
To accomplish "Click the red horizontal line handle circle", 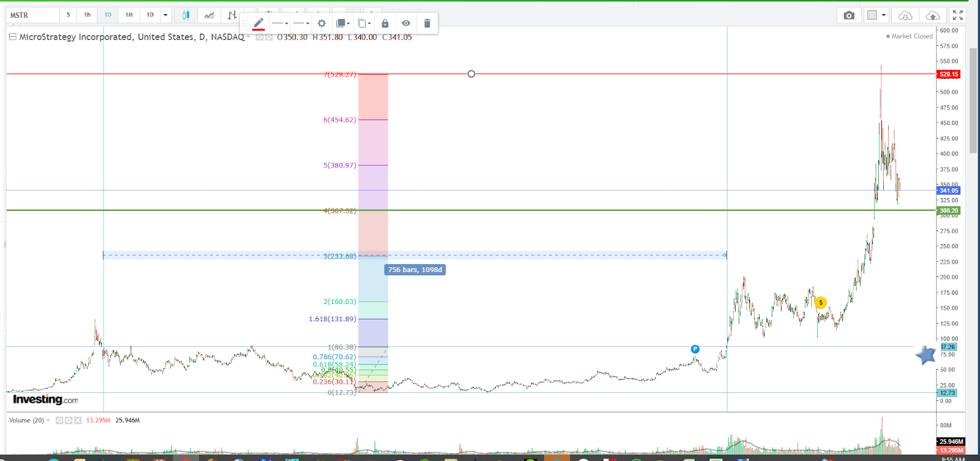I will (x=471, y=74).
